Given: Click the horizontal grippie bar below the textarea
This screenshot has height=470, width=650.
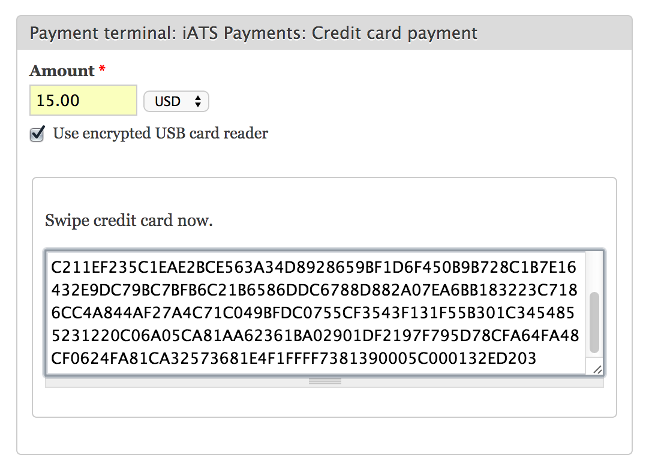Looking at the screenshot, I should pyautogui.click(x=325, y=381).
